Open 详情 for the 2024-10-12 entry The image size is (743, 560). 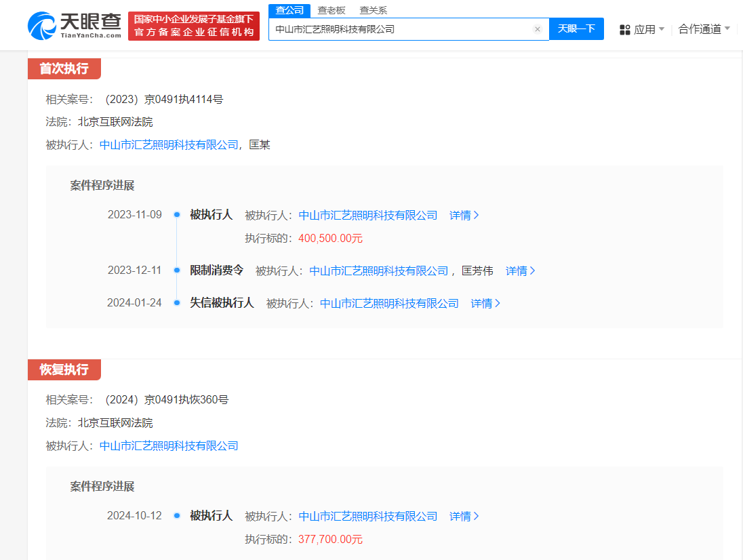click(x=464, y=516)
